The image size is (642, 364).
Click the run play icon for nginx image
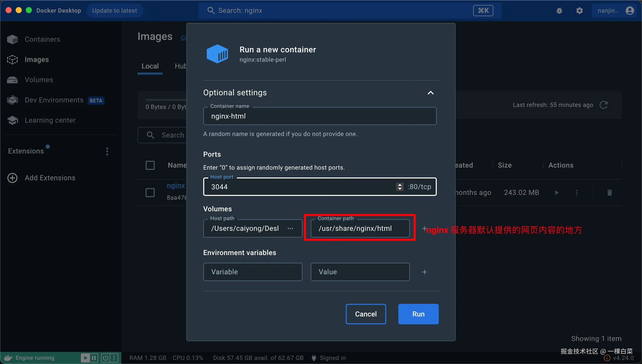pyautogui.click(x=557, y=193)
